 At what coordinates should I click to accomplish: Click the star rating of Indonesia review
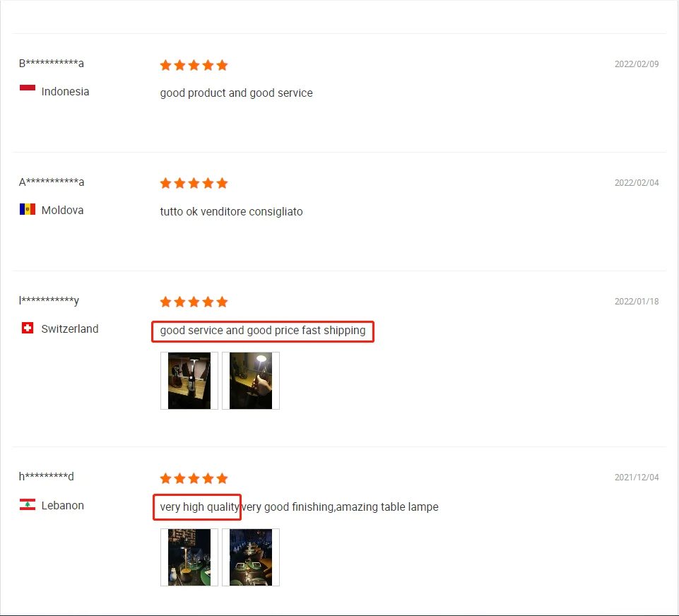pos(194,65)
